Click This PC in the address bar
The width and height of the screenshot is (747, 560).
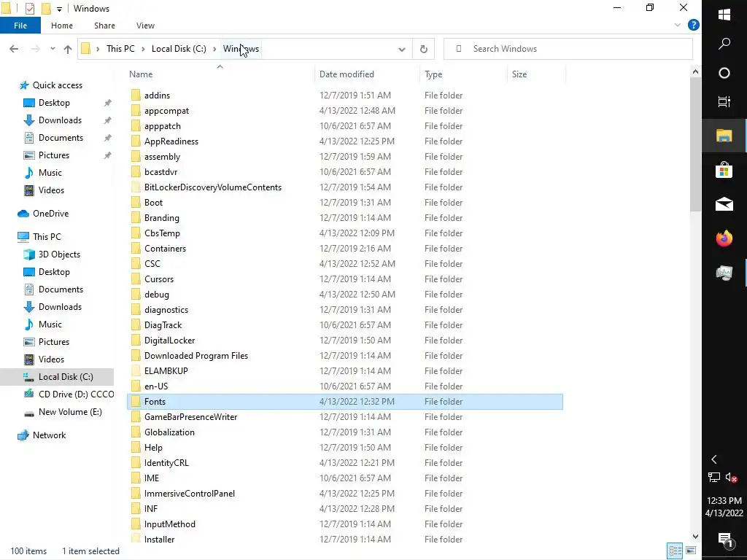pyautogui.click(x=120, y=49)
